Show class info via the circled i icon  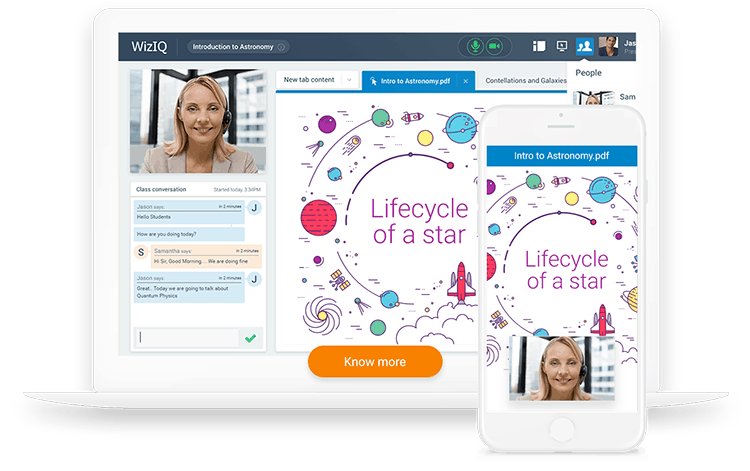pyautogui.click(x=281, y=47)
